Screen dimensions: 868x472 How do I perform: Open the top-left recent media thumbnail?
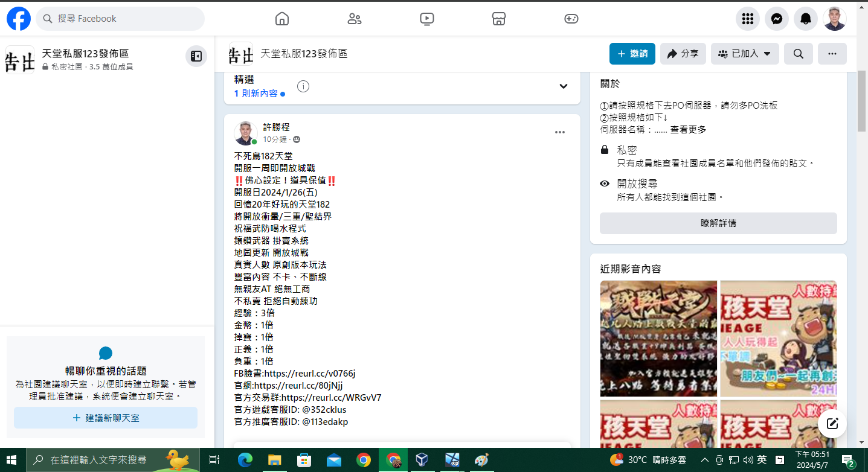coord(658,338)
